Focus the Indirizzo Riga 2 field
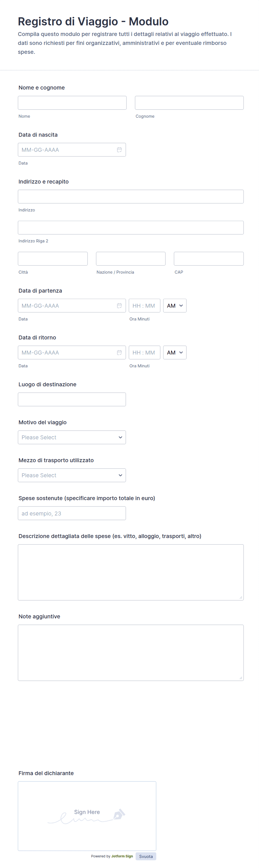 [131, 228]
